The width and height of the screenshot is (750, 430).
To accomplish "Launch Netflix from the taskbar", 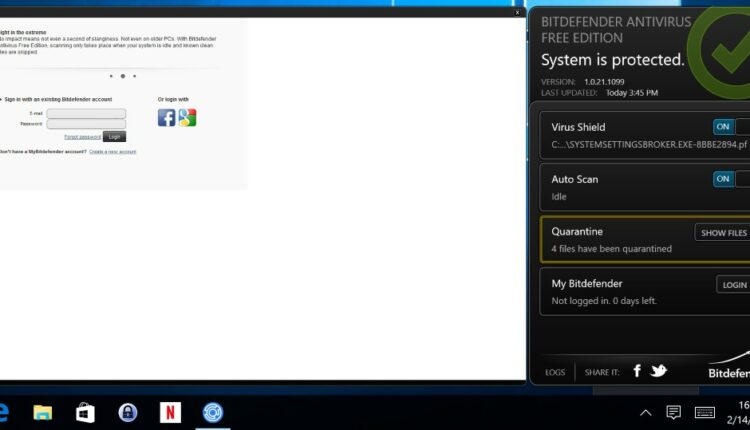I will [x=170, y=412].
